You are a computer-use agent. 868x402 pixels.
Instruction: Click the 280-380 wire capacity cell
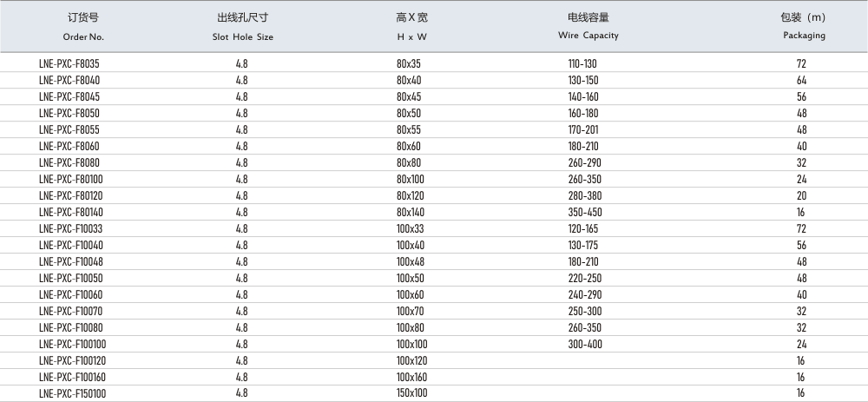(584, 195)
